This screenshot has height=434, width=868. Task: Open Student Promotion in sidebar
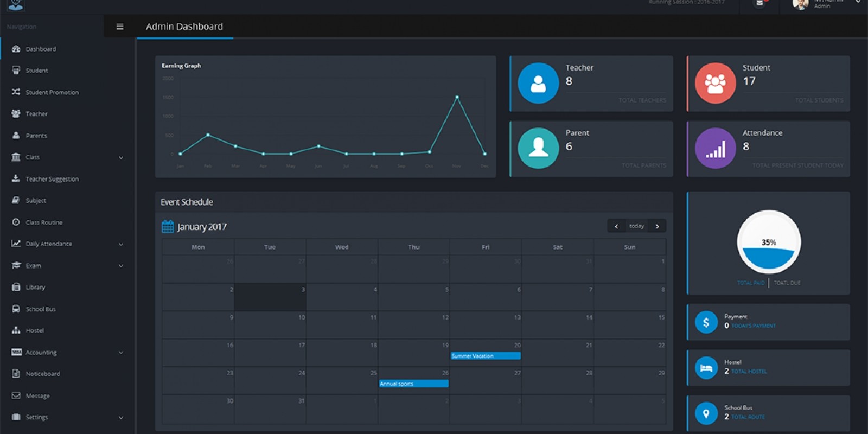pyautogui.click(x=52, y=92)
